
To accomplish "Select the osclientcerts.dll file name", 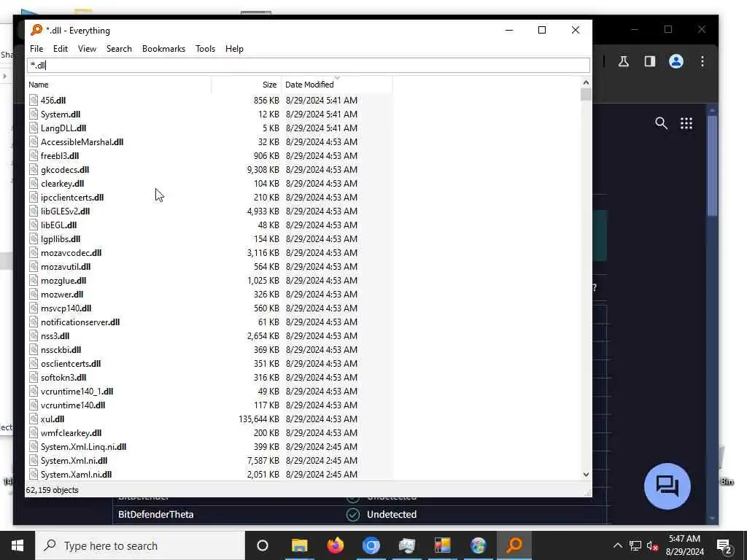I will 71,363.
